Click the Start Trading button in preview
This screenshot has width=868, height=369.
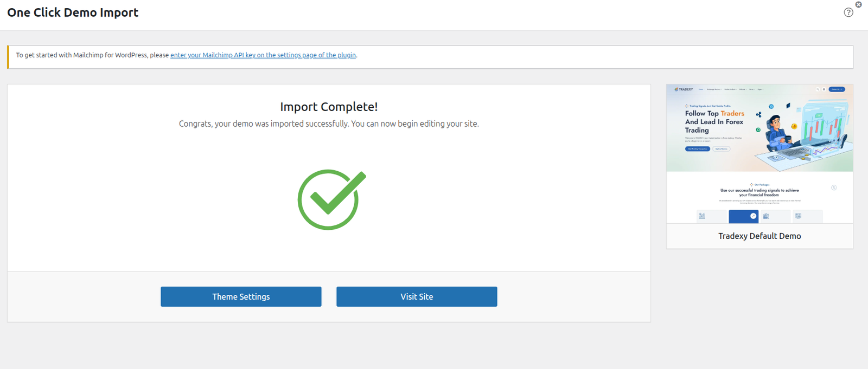pyautogui.click(x=697, y=148)
